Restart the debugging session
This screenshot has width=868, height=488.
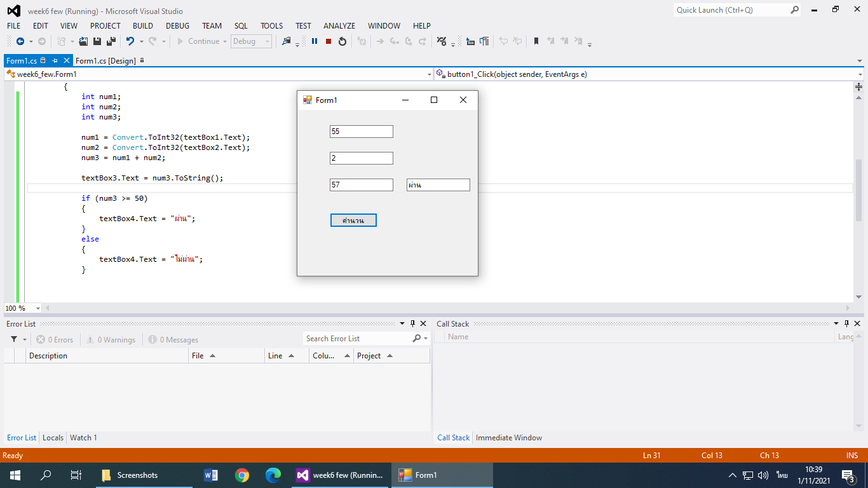[x=342, y=41]
